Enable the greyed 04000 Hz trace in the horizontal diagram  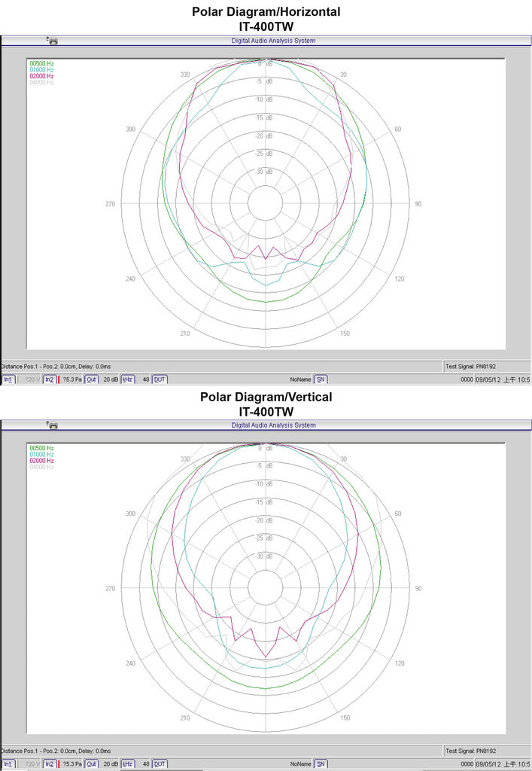tap(41, 83)
